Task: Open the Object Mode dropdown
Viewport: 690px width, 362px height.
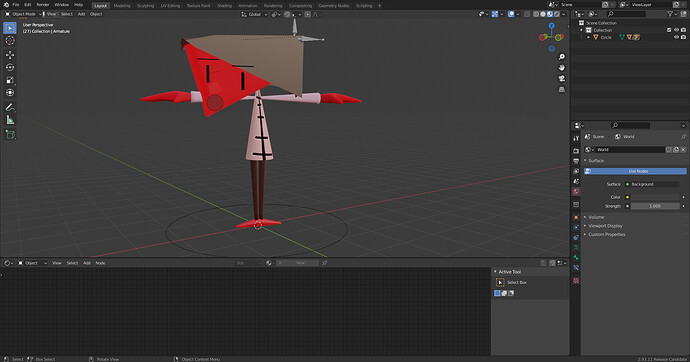Action: click(23, 14)
